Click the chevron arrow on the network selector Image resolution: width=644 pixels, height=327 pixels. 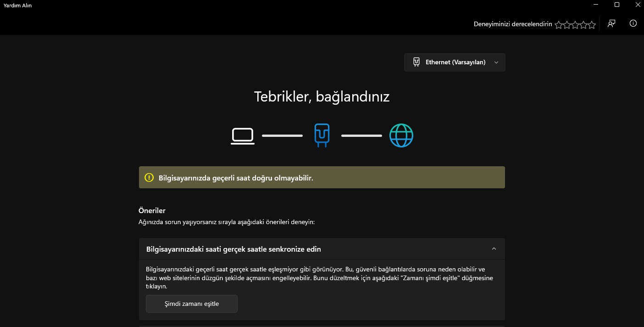496,62
